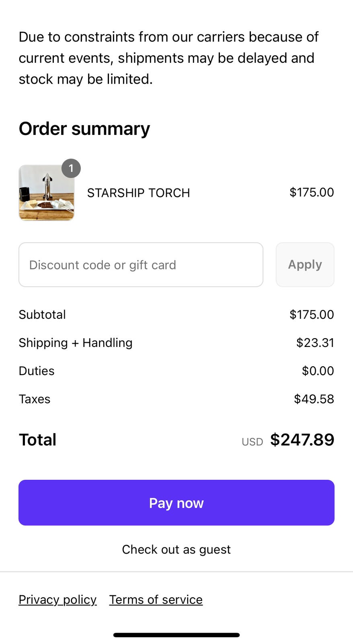Image resolution: width=353 pixels, height=644 pixels.
Task: Tap the quantity badge on the product image
Action: (71, 169)
